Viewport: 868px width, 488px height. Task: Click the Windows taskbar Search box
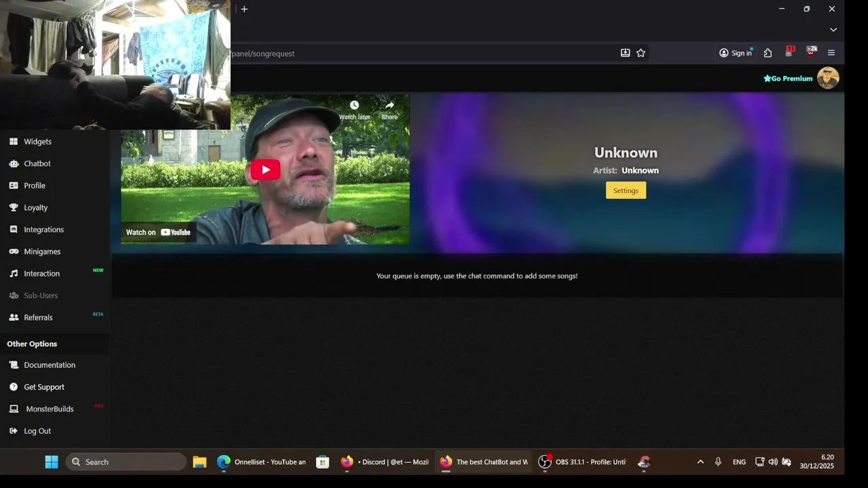pos(126,462)
